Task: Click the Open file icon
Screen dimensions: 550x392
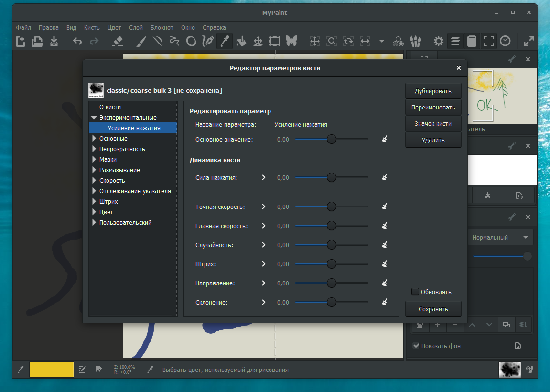Action: click(x=37, y=42)
